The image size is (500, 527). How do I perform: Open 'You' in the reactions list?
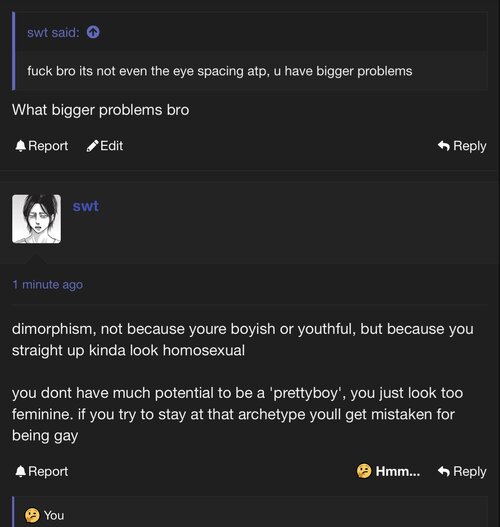[54, 515]
